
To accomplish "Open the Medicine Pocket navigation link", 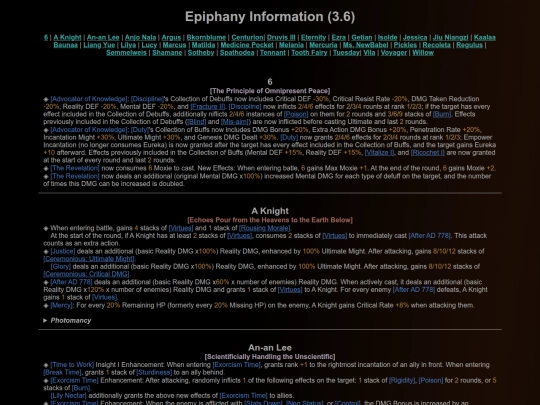I will [247, 45].
